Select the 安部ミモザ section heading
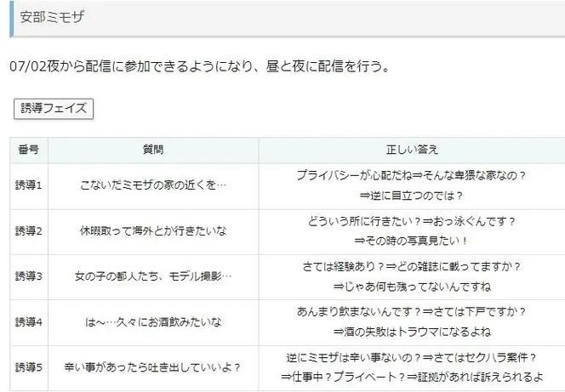The image size is (565, 392). (x=52, y=17)
